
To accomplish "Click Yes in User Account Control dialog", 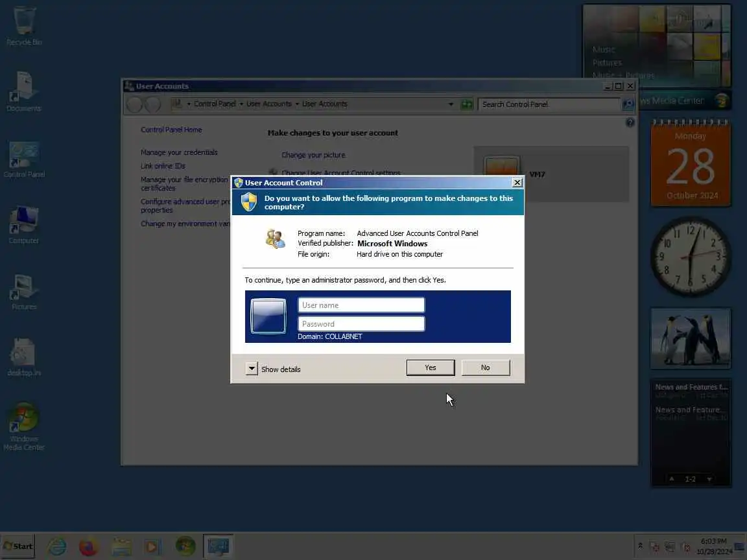I will [430, 367].
